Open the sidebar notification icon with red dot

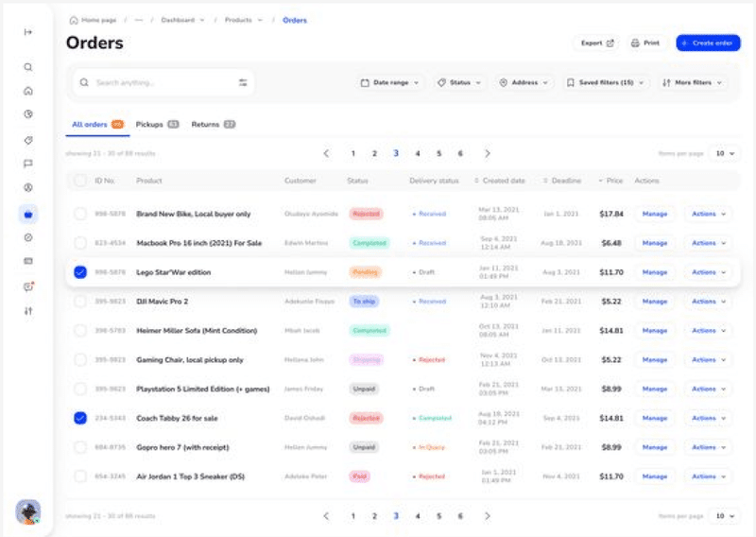(x=28, y=286)
